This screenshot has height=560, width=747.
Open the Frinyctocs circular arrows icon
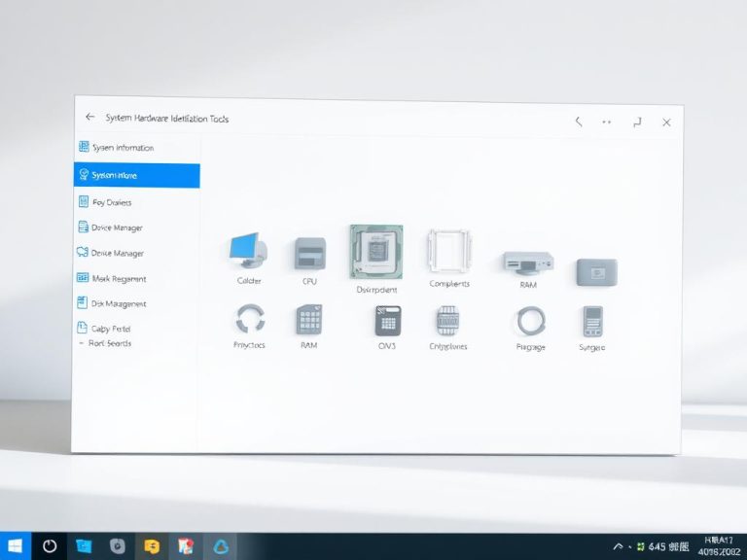click(x=250, y=319)
